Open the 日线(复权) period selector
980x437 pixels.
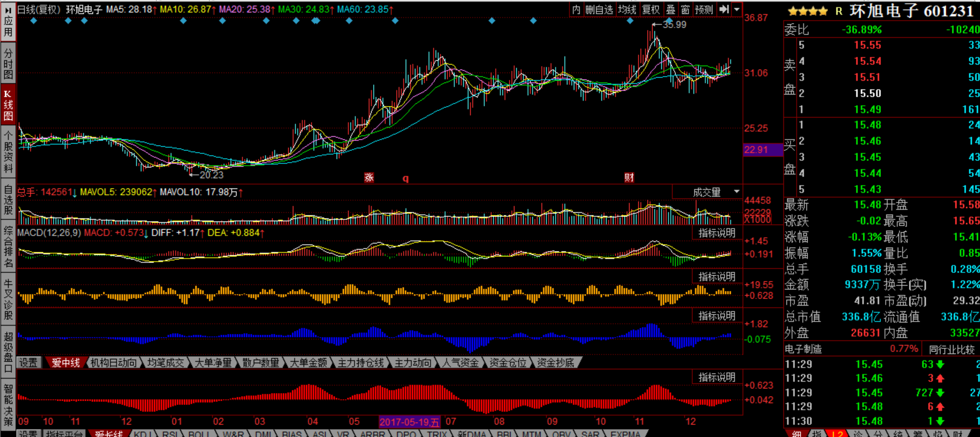(x=39, y=9)
